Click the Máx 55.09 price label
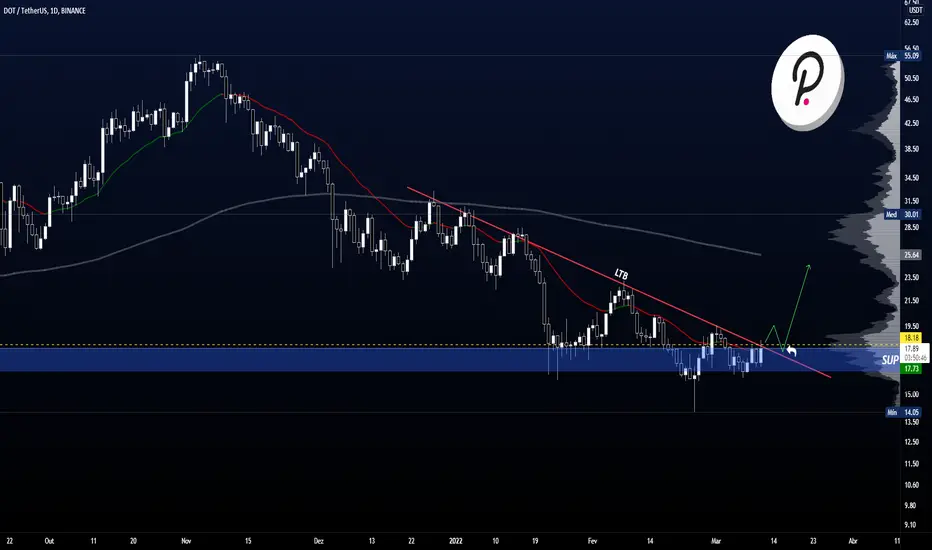932x550 pixels. tap(903, 56)
